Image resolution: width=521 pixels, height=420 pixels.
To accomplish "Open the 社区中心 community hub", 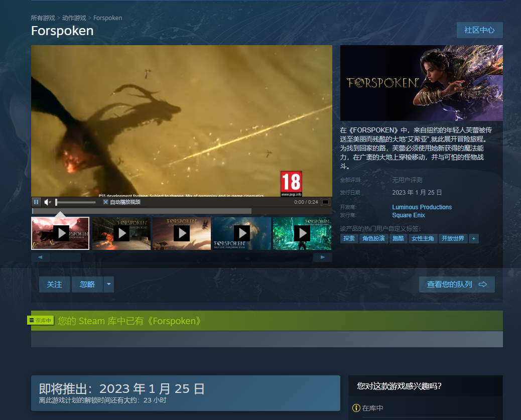I will [479, 30].
